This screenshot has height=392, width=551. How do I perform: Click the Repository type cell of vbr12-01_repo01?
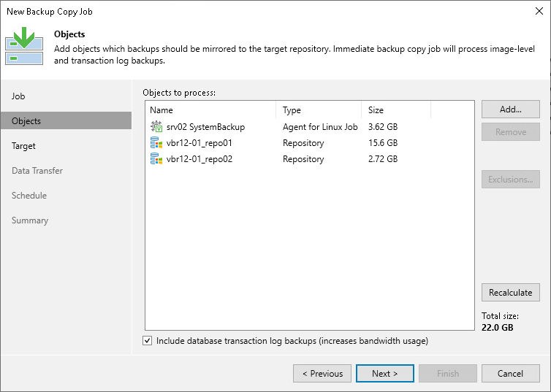[x=303, y=143]
